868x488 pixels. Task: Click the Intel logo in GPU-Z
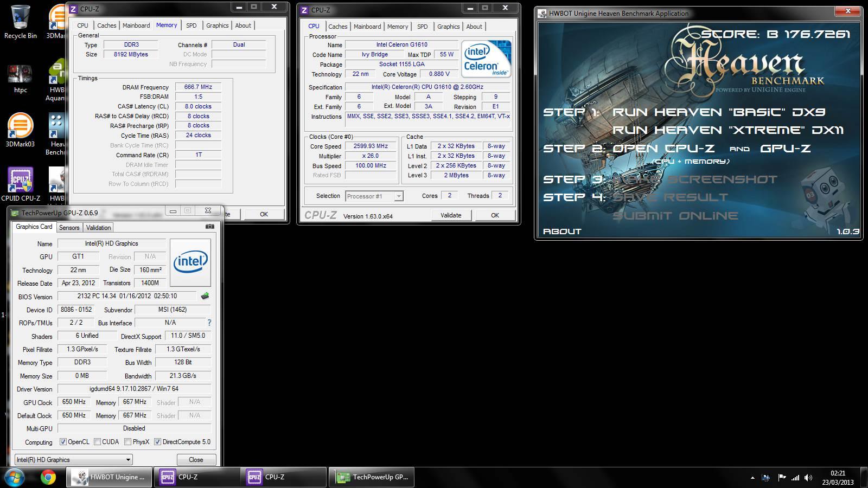point(190,262)
